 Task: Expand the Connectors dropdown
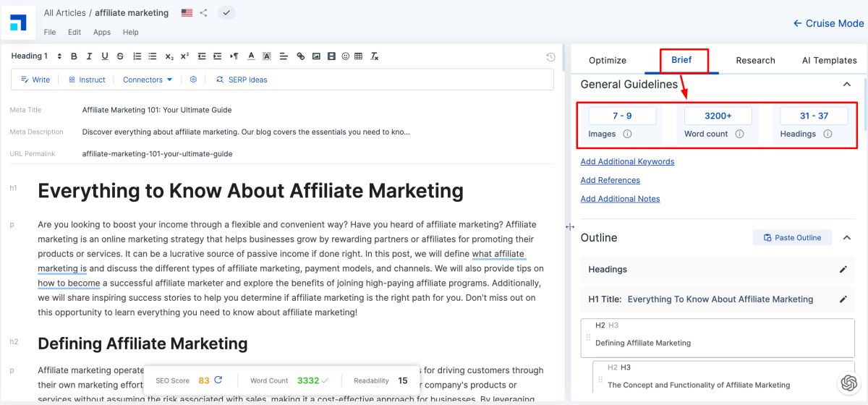pyautogui.click(x=148, y=80)
